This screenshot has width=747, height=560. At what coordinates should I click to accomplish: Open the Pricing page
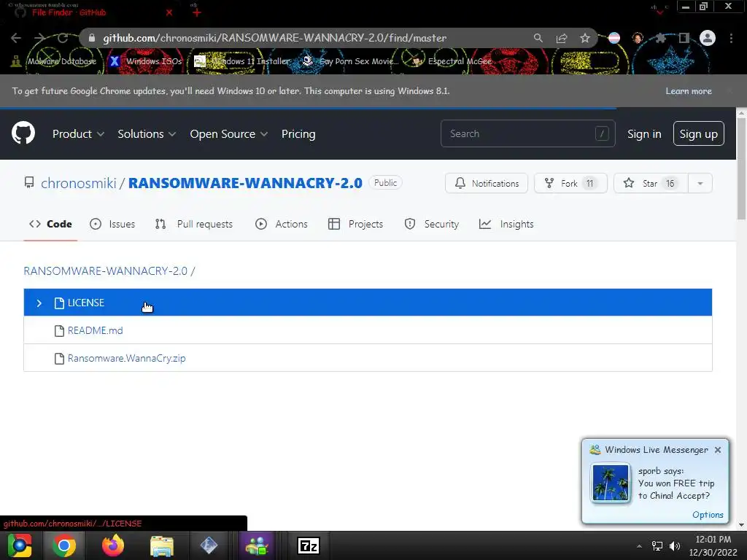point(298,134)
